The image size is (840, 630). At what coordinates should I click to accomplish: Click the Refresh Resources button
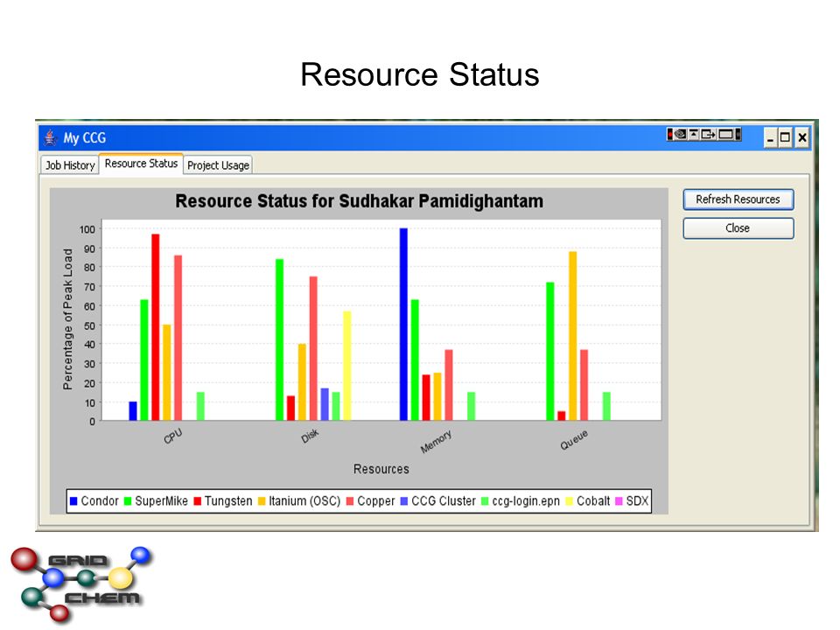738,199
